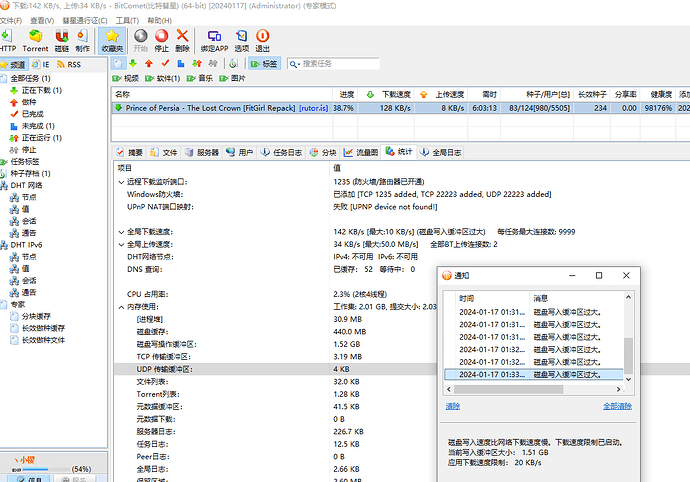Click the torrent archive clock filter icon
Image resolution: width=690 pixels, height=482 pixels.
pos(233,64)
